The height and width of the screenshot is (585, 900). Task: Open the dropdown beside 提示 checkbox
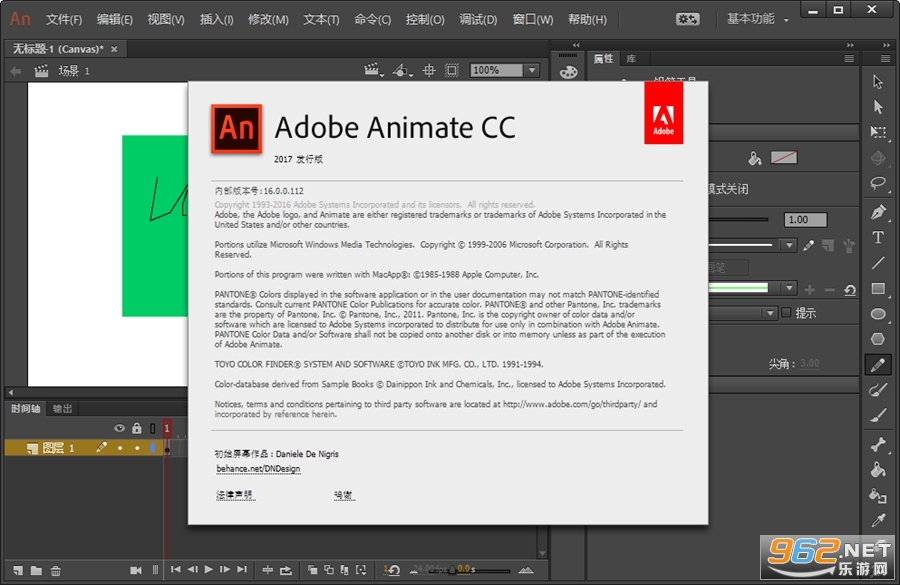pyautogui.click(x=770, y=313)
